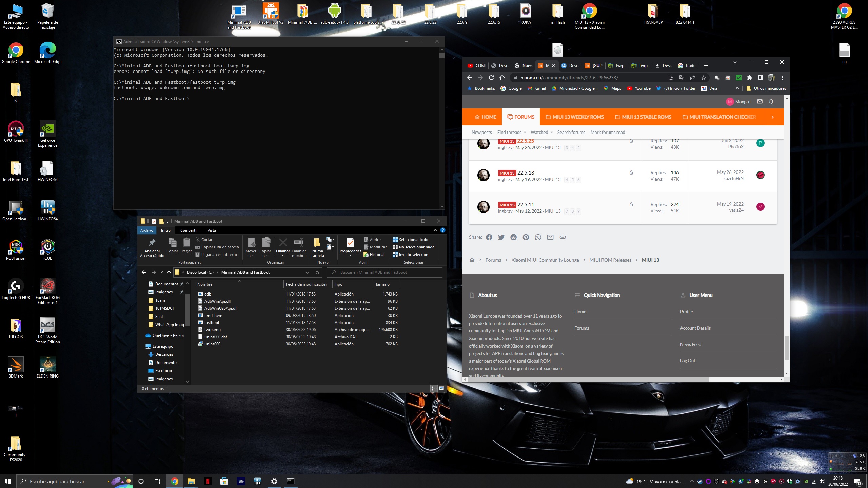Click Propiedades checkmark icon

coord(350,242)
